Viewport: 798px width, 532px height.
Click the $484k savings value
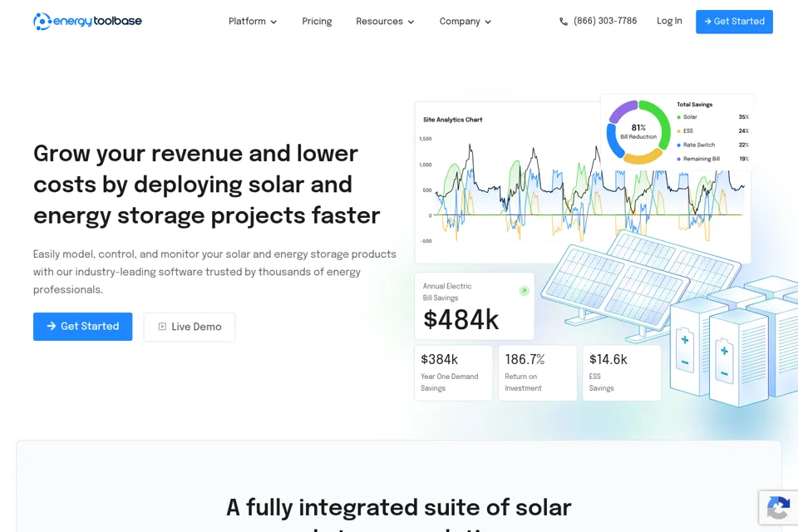pyautogui.click(x=461, y=320)
